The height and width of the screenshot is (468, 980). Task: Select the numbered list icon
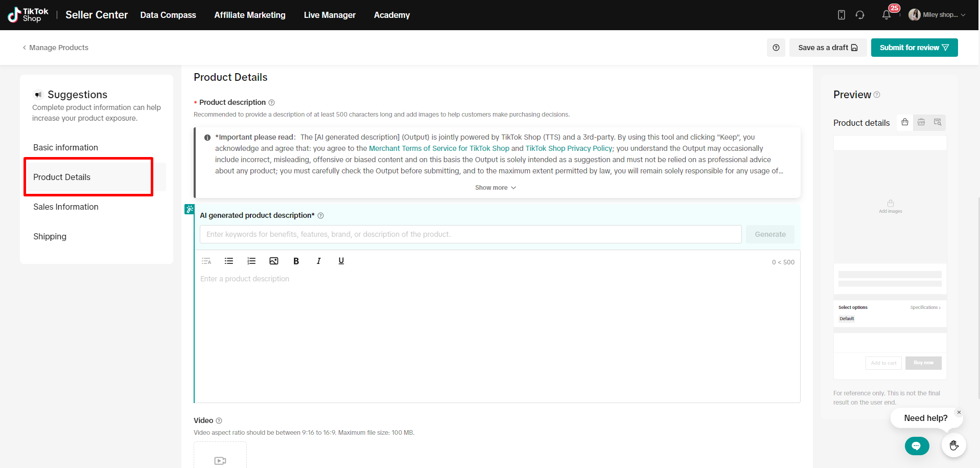pyautogui.click(x=251, y=261)
